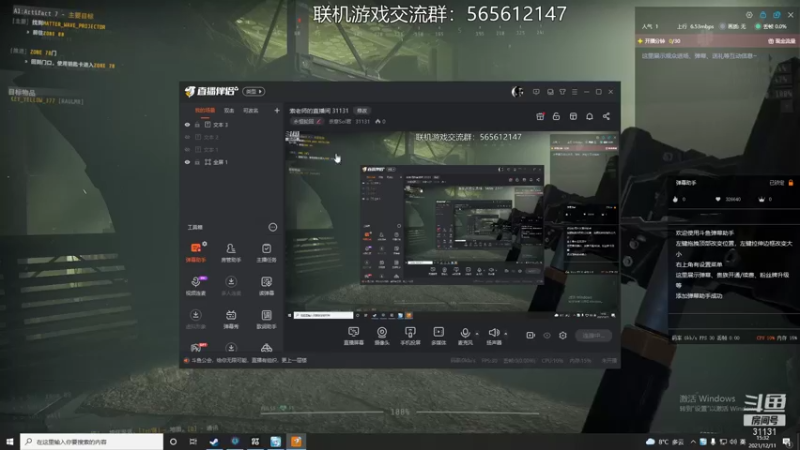Open the hamburger menu in title bar
Image resolution: width=800 pixels, height=450 pixels.
click(574, 92)
